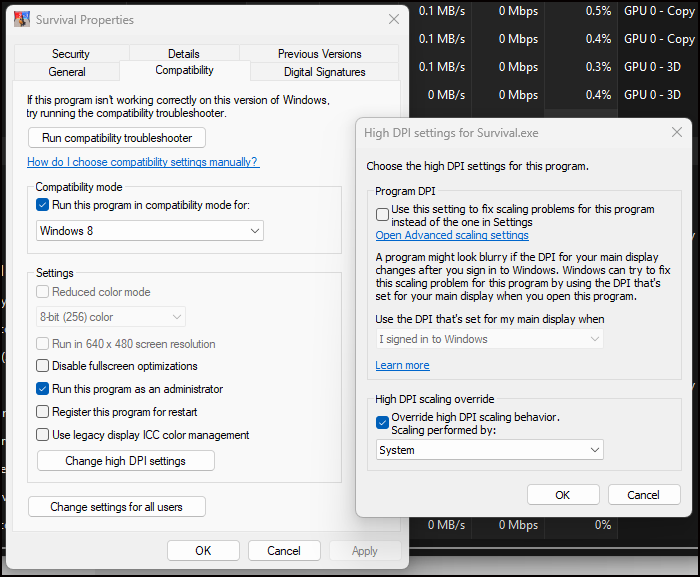Open the I signed in to Windows dropdown
This screenshot has height=577, width=700.
[490, 339]
